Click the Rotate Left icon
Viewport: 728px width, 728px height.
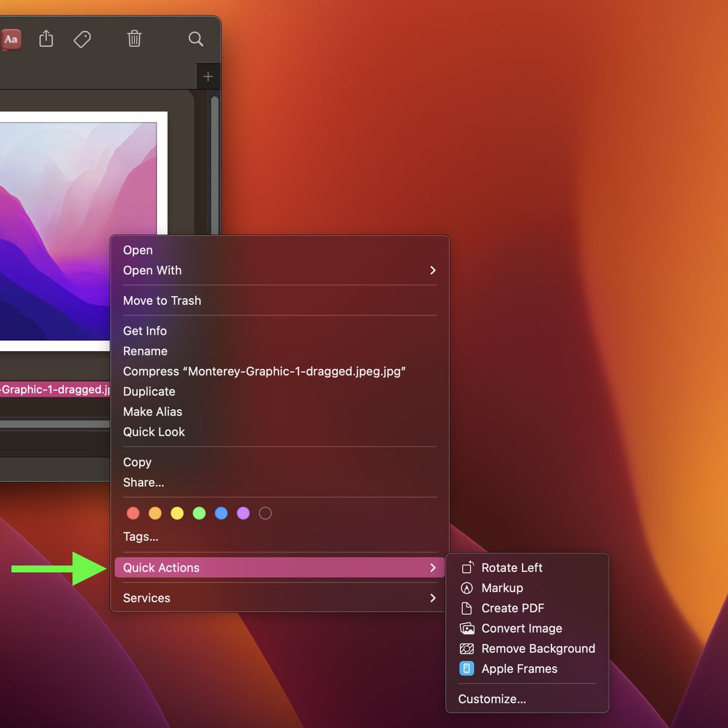[467, 568]
